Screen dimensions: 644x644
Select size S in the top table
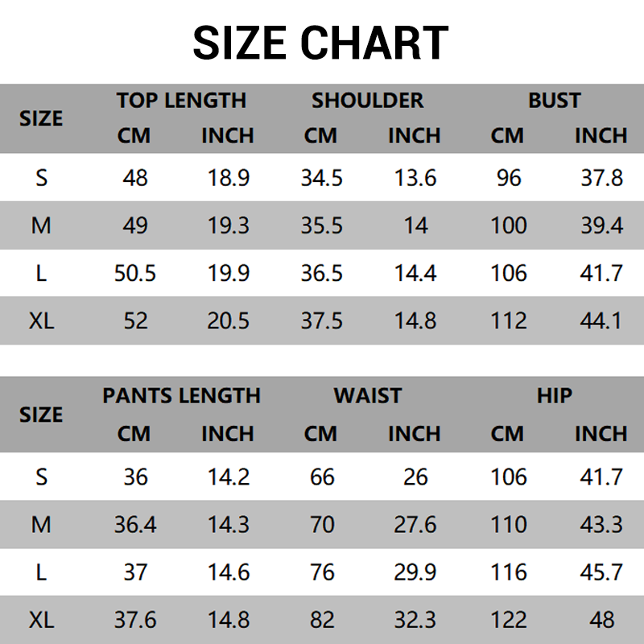[42, 178]
